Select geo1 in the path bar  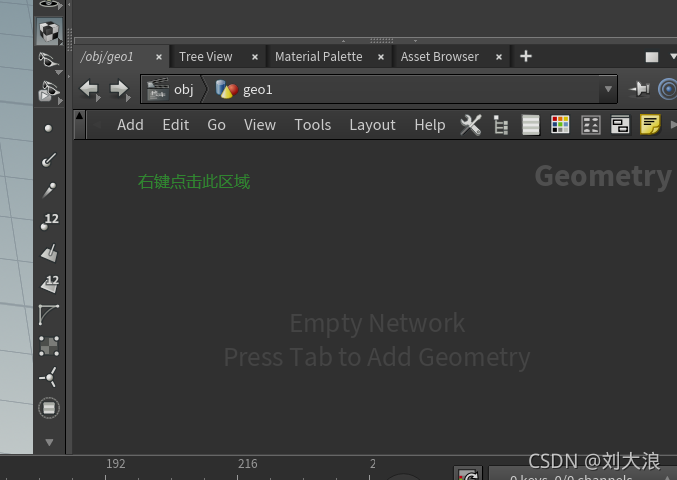click(244, 89)
